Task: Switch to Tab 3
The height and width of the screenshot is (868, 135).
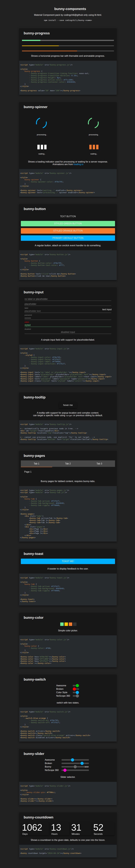Action: coord(99,464)
